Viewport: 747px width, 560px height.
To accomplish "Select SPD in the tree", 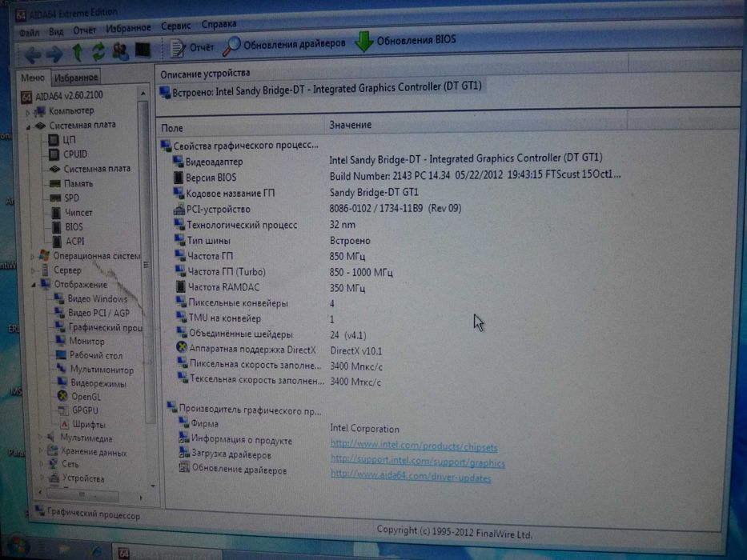I will pyautogui.click(x=65, y=198).
